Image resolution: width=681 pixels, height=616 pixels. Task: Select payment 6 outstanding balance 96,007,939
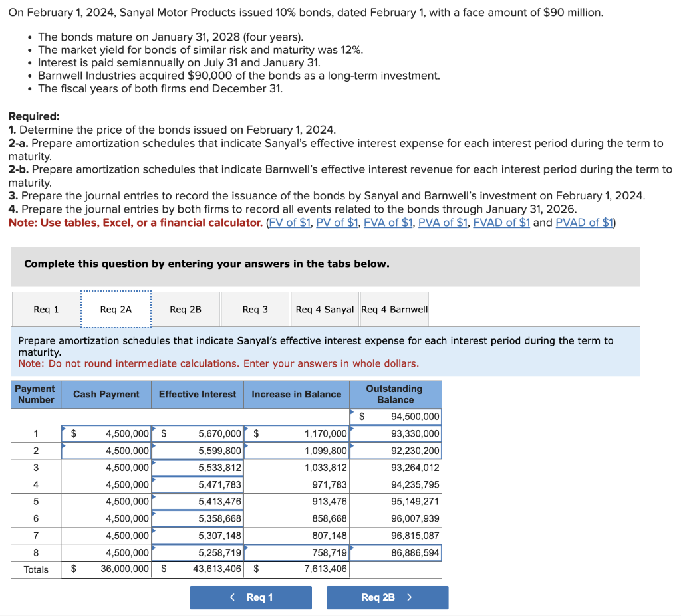pyautogui.click(x=396, y=518)
